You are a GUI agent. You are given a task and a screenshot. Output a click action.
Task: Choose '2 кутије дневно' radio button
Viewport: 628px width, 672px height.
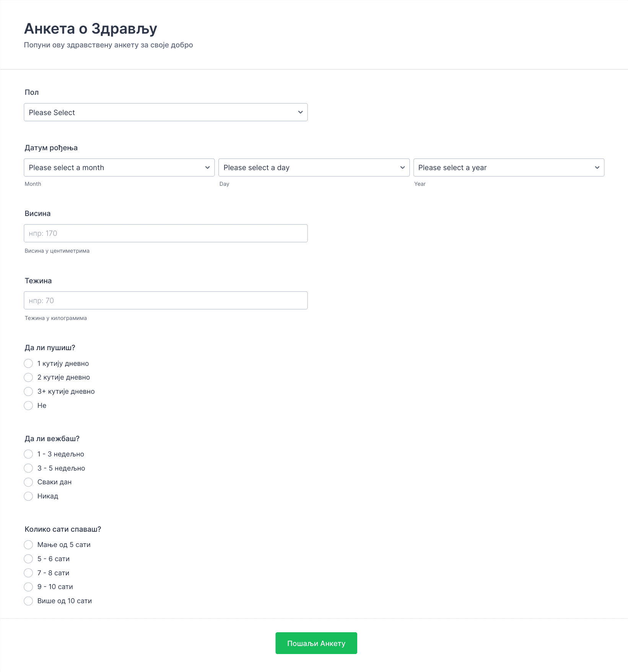pyautogui.click(x=28, y=377)
